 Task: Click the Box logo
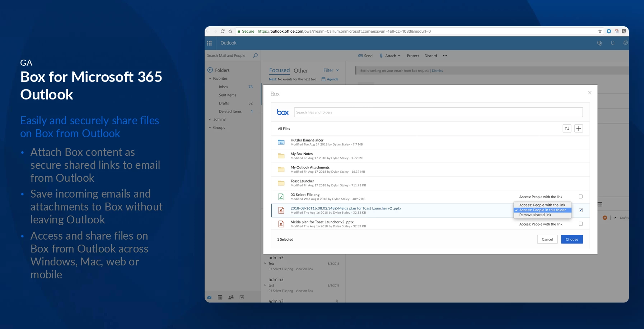283,112
